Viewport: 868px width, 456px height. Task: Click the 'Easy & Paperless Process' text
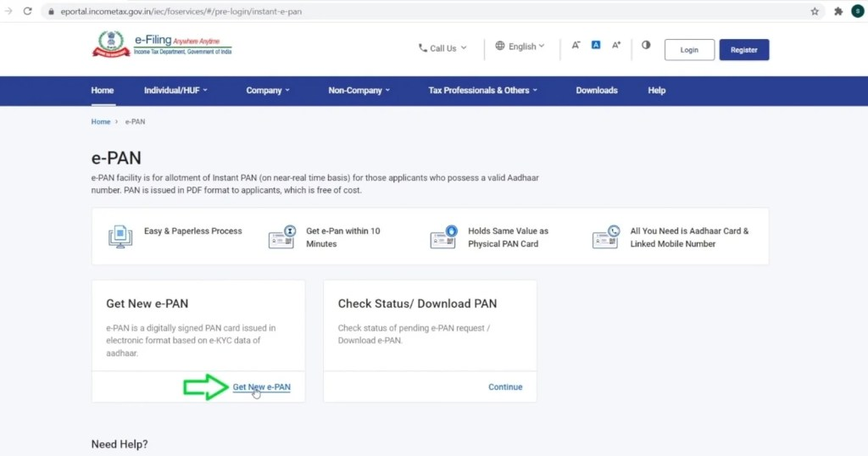(x=192, y=231)
